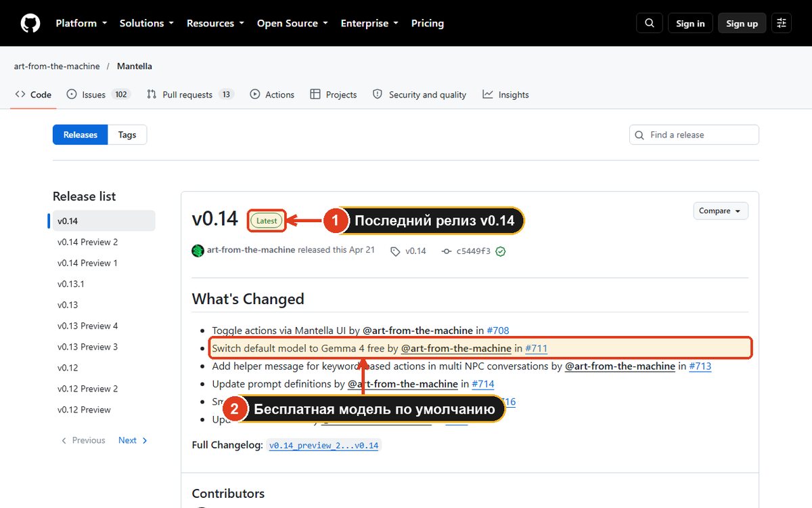812x508 pixels.
Task: Open the GitHub home logo
Action: tap(30, 23)
